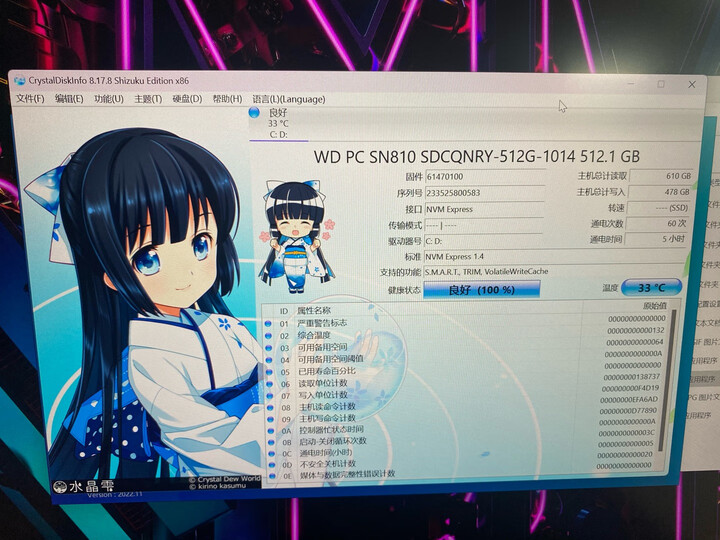Click the status dot for 0A 控制器忙状态时间

tap(271, 431)
